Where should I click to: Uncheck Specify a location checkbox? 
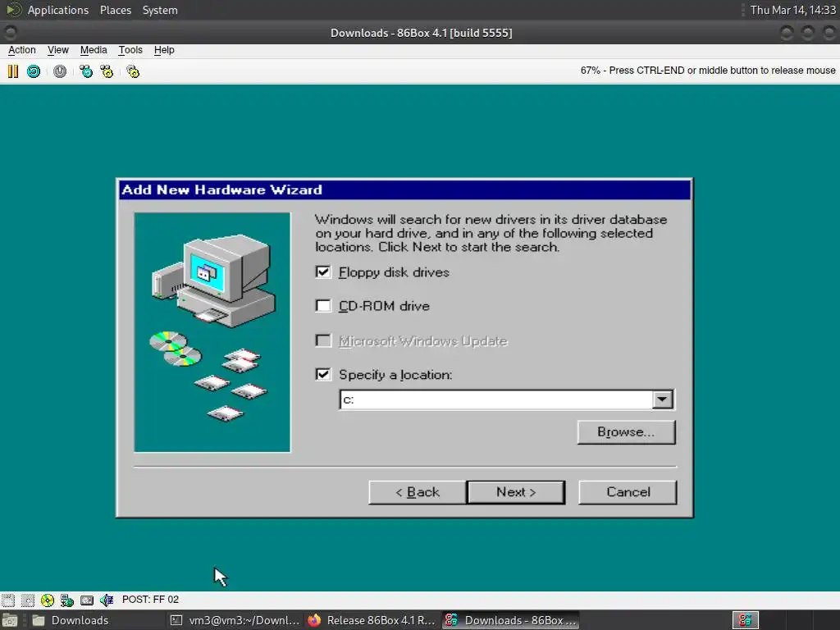click(323, 374)
